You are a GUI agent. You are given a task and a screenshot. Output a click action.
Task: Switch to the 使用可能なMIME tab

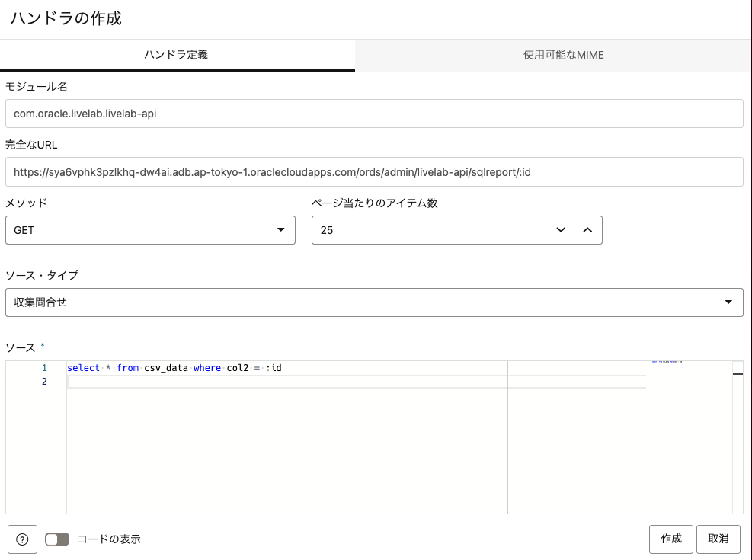pos(564,55)
